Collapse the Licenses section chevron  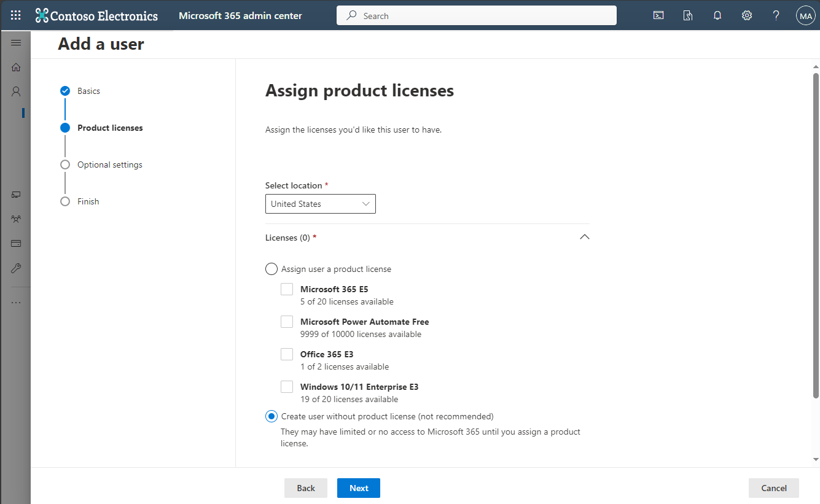(584, 237)
